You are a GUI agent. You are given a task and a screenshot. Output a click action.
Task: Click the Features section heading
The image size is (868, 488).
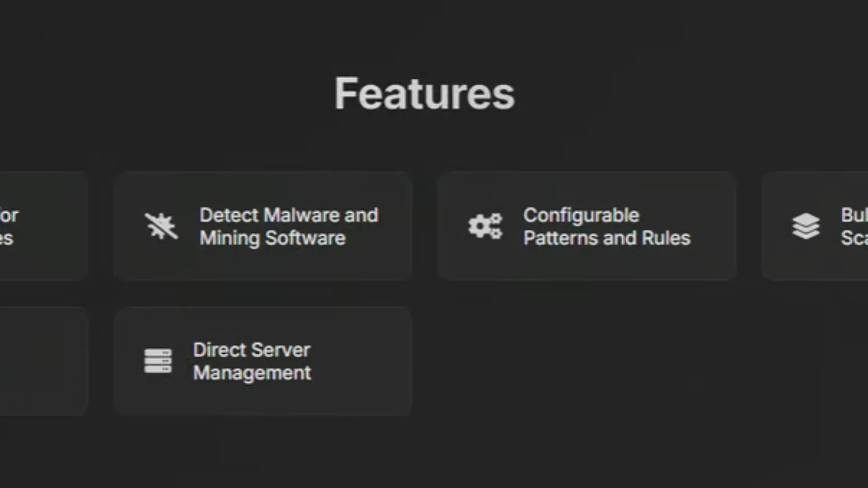coord(424,94)
